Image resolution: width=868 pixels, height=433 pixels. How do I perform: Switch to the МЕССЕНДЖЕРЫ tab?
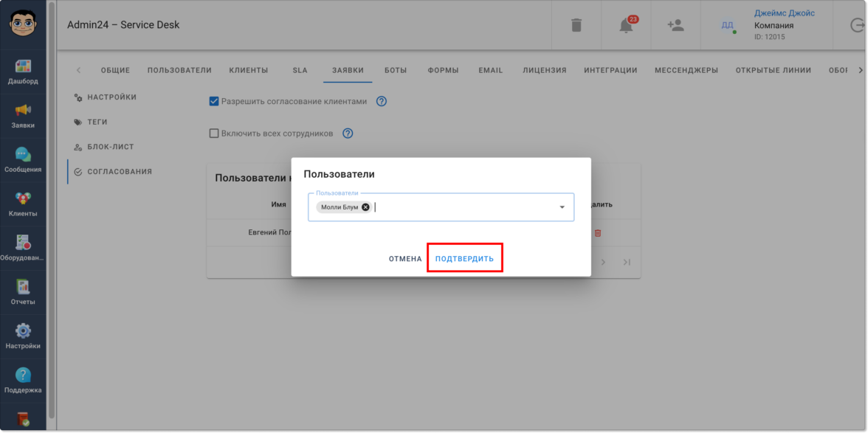point(686,70)
